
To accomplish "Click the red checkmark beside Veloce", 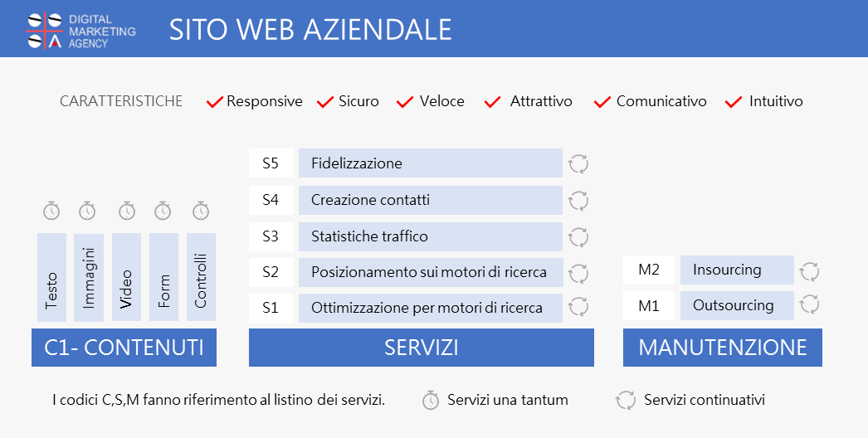I will tap(405, 102).
